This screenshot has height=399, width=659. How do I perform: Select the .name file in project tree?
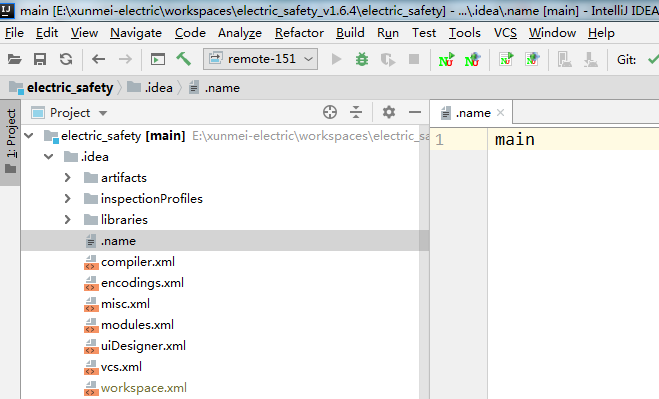click(225, 240)
